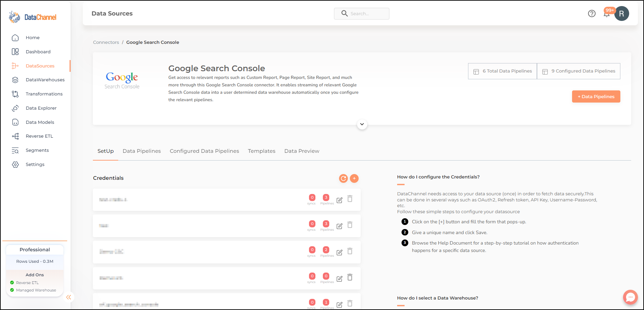The image size is (644, 310).
Task: Open the Templates tab
Action: 261,151
